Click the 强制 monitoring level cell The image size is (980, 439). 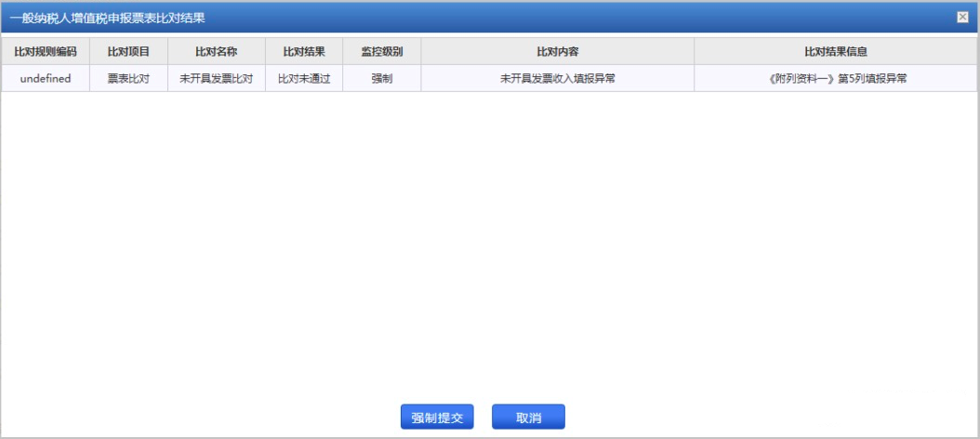click(x=382, y=79)
